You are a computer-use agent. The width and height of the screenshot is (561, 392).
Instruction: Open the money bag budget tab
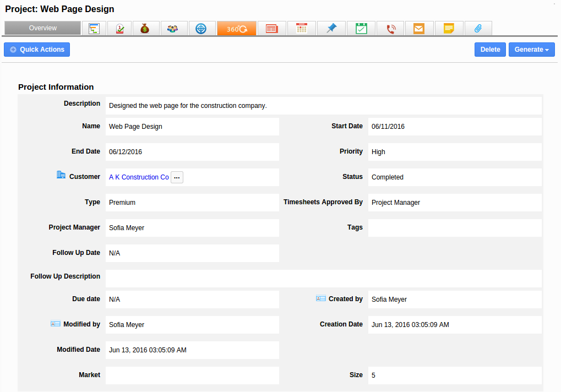point(145,28)
